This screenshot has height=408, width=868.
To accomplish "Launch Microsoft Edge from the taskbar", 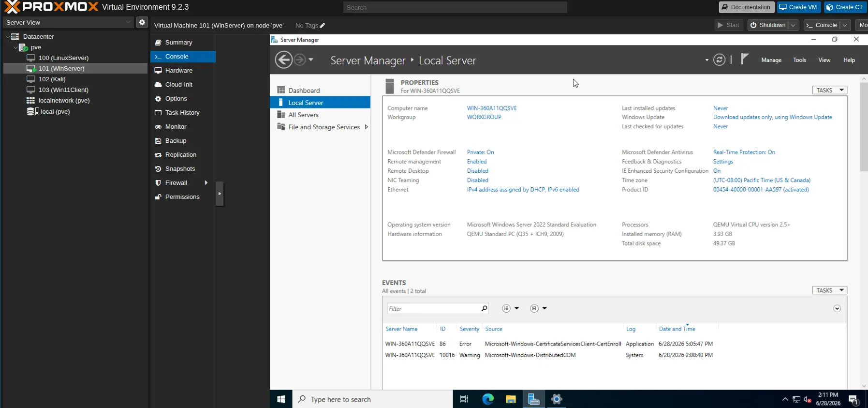I will click(x=488, y=399).
